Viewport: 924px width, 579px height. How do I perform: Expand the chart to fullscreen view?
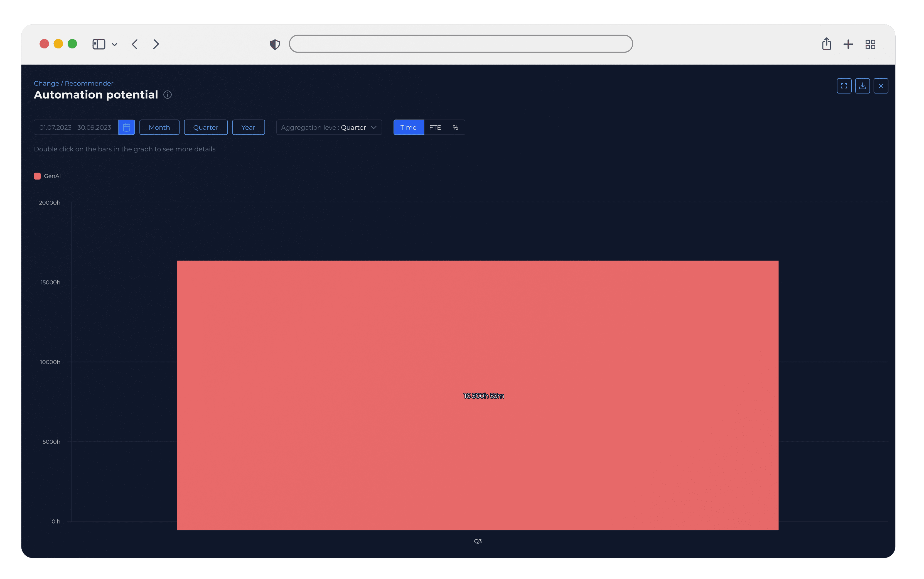844,85
